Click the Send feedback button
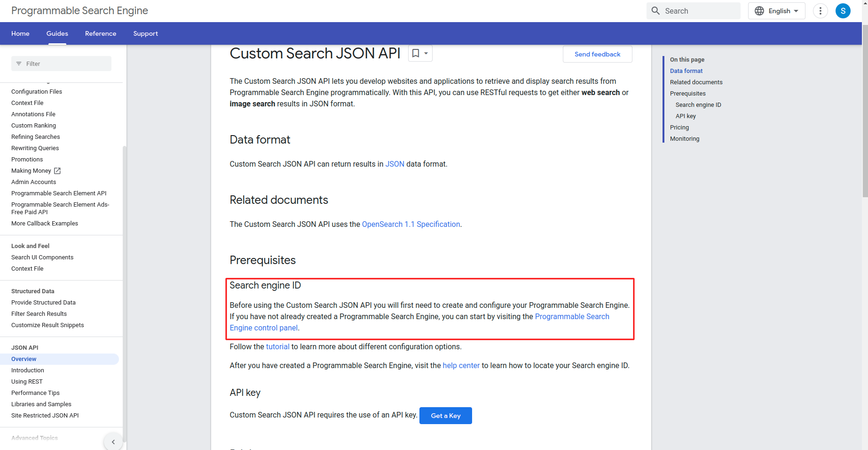 coord(597,54)
